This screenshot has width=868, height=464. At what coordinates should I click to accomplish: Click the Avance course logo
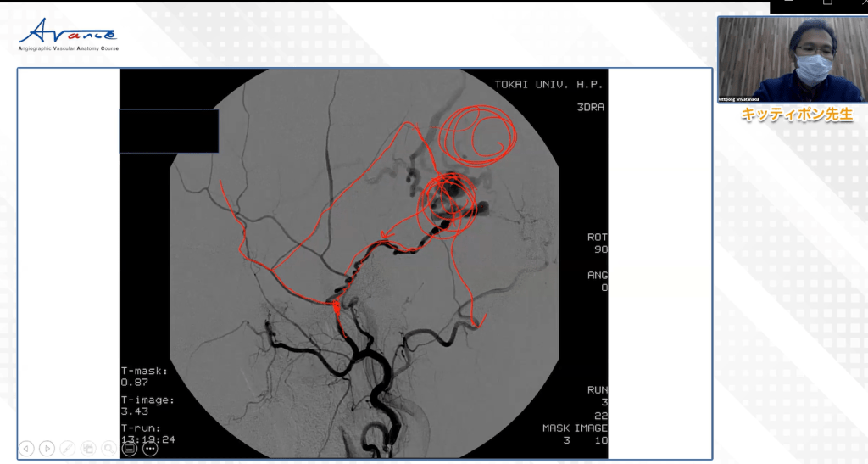pyautogui.click(x=69, y=36)
